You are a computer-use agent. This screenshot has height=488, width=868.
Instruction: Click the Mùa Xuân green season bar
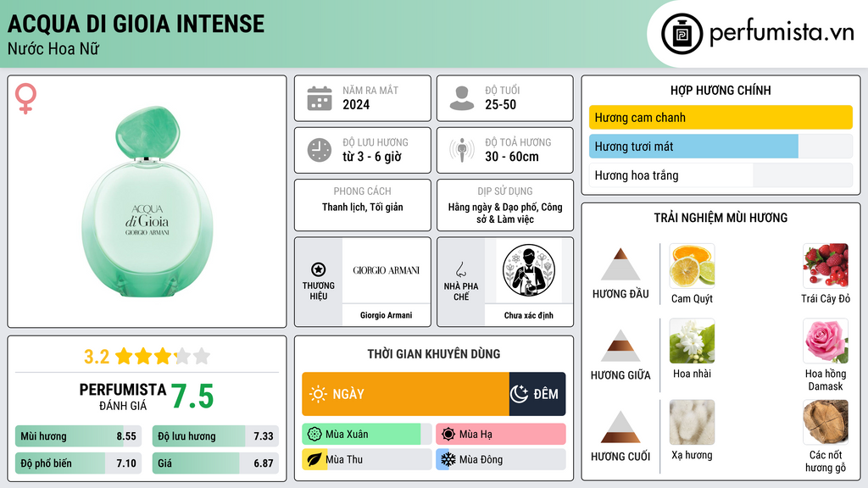coord(367,435)
